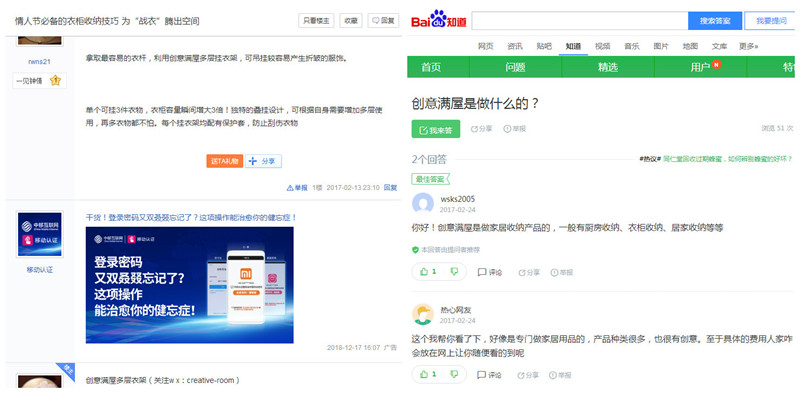The image size is (800, 393).
Task: Open the 网页 navigation link
Action: point(486,46)
